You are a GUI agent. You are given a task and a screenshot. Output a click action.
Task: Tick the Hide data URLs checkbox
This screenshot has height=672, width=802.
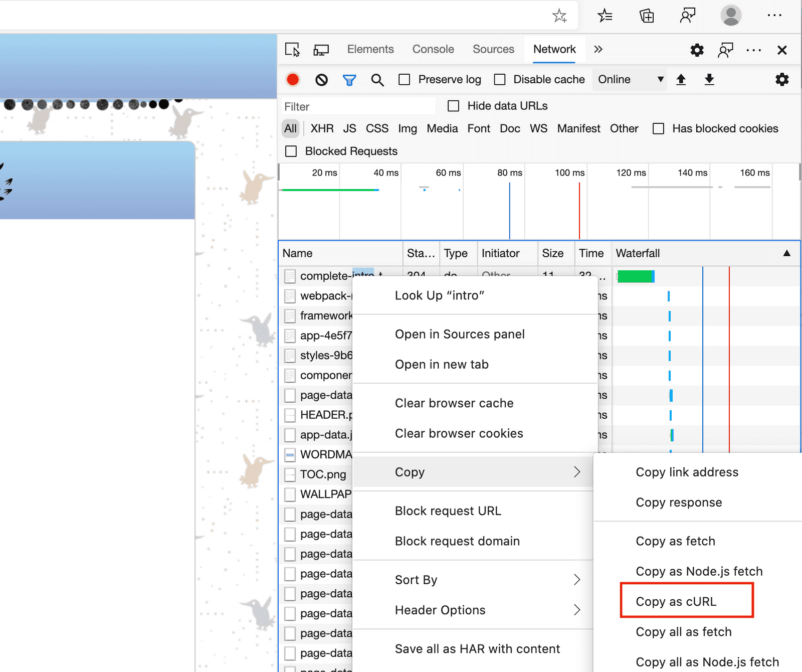pos(453,106)
